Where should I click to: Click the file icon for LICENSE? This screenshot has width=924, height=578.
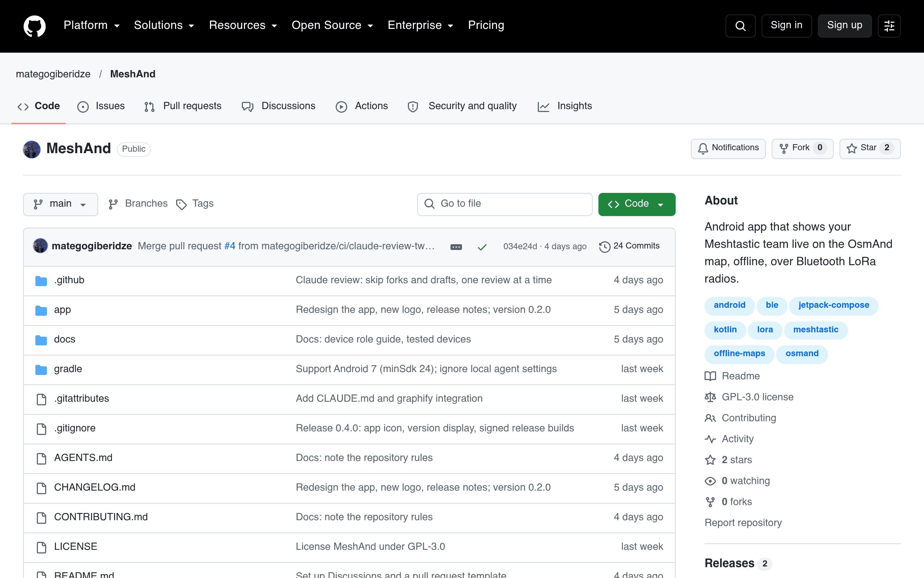tap(41, 547)
